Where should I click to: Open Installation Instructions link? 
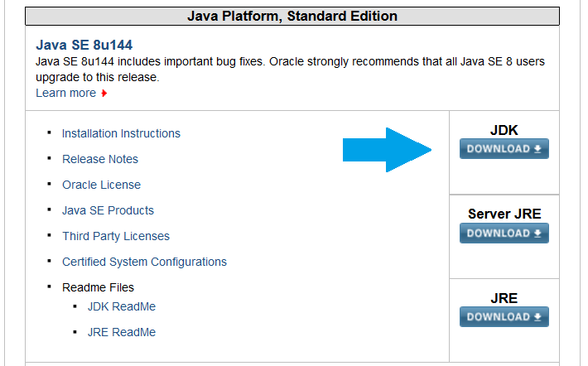tap(121, 133)
